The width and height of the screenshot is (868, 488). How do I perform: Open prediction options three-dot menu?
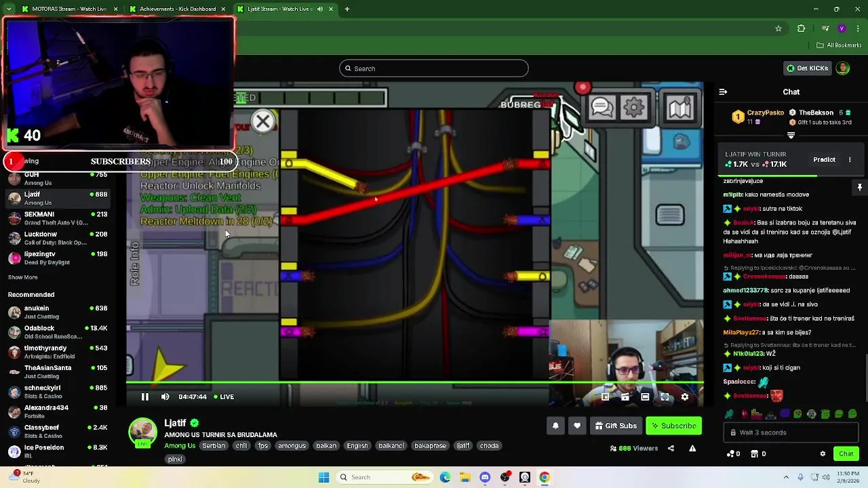(850, 160)
